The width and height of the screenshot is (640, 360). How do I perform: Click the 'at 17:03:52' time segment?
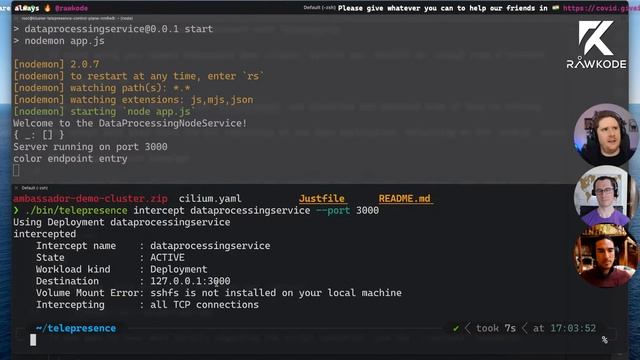[564, 328]
